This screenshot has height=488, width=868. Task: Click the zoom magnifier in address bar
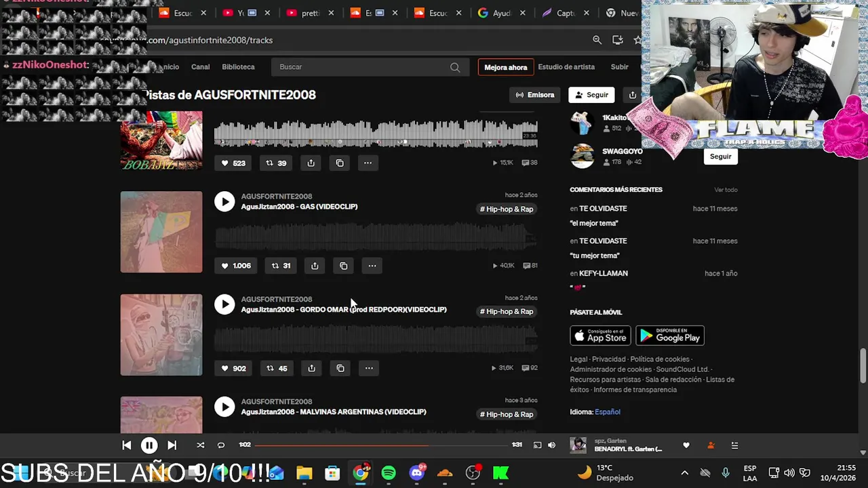click(x=597, y=40)
